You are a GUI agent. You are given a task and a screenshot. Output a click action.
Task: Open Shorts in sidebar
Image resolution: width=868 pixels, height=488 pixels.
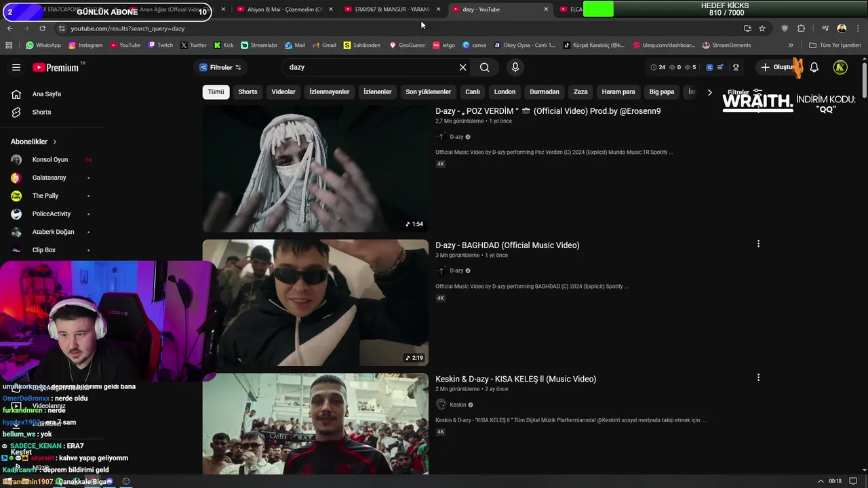(41, 112)
